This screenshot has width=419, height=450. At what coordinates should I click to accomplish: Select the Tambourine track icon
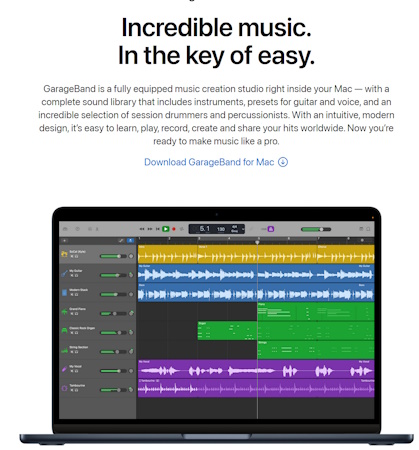click(64, 388)
